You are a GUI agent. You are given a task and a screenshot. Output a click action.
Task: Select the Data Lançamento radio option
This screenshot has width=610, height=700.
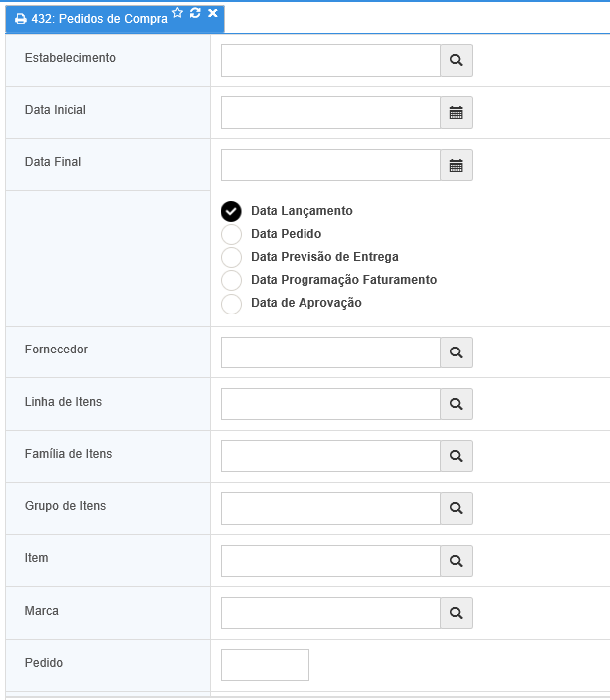tap(232, 211)
